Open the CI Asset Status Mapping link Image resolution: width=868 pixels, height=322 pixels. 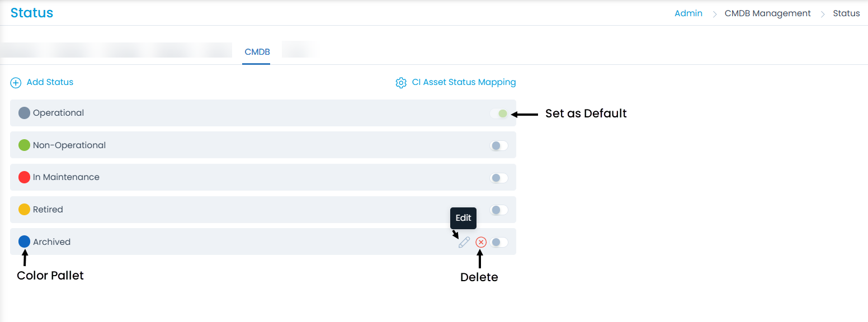pyautogui.click(x=464, y=82)
